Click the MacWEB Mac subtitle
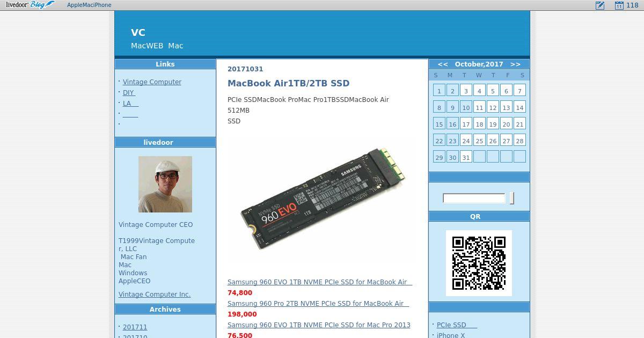This screenshot has width=644, height=338. [157, 46]
